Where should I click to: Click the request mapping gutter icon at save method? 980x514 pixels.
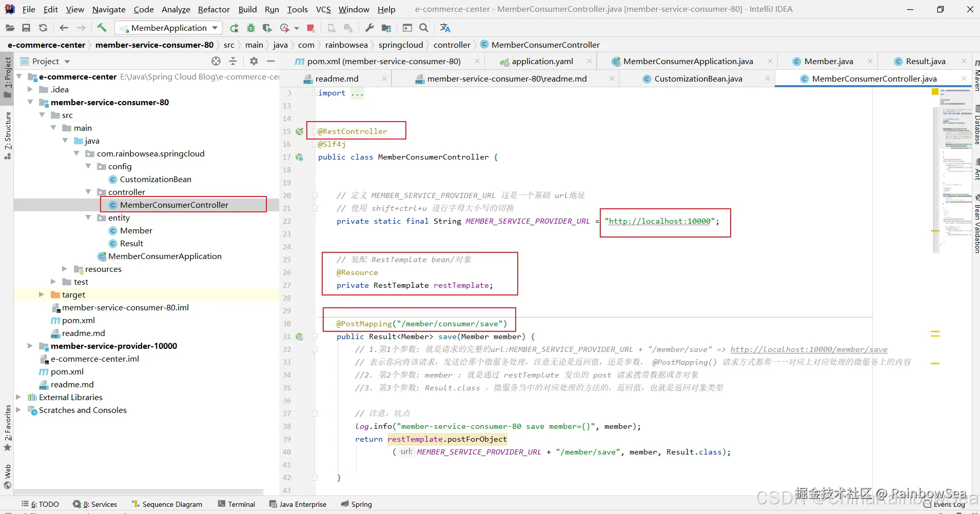pos(300,337)
